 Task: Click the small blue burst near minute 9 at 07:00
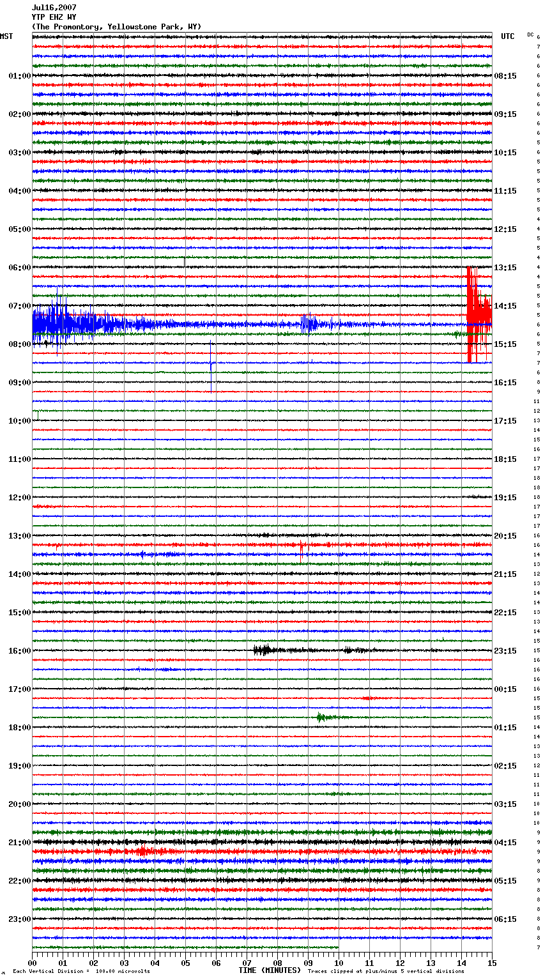pyautogui.click(x=310, y=325)
